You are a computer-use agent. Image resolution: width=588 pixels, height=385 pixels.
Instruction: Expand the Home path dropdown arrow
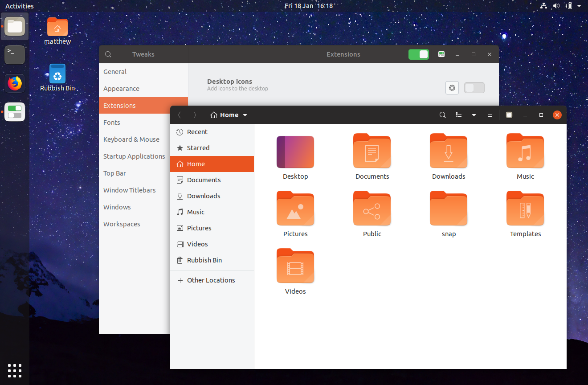[x=245, y=115]
